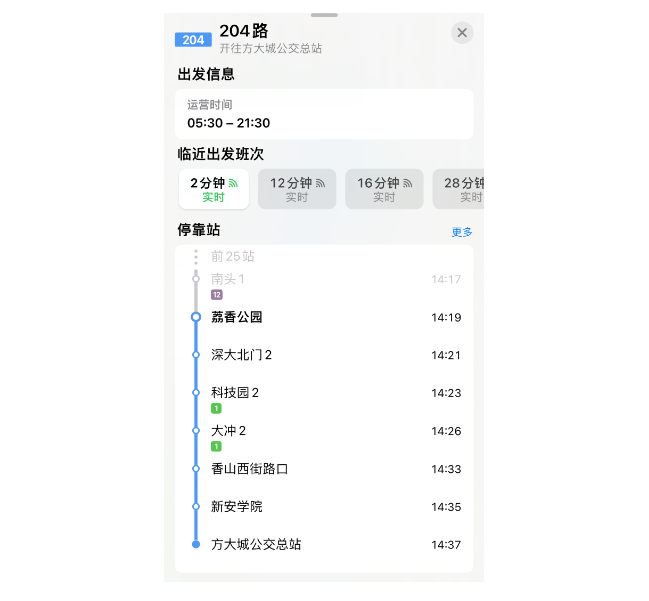Screen dimensions: 649x601
Task: Click the 14:26 arrival time
Action: pyautogui.click(x=446, y=431)
